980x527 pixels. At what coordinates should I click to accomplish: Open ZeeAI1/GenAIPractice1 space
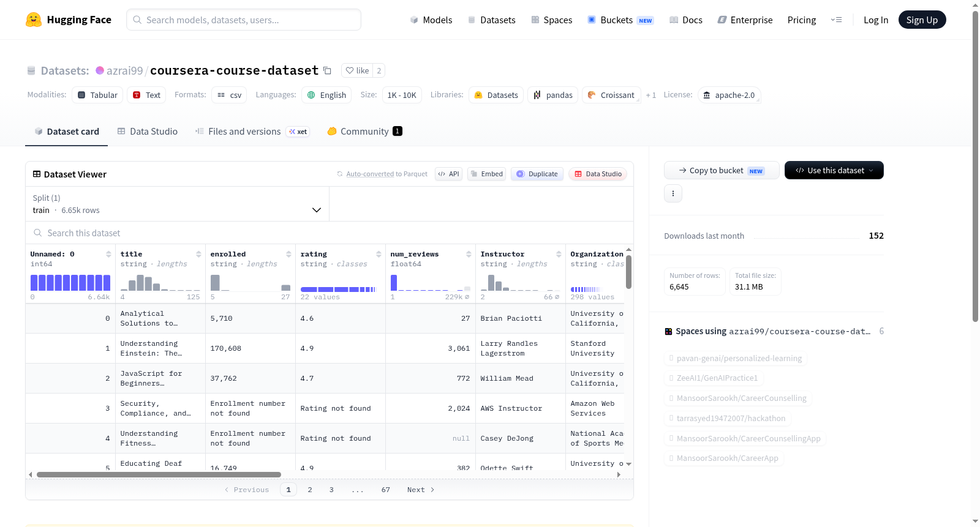pyautogui.click(x=714, y=378)
